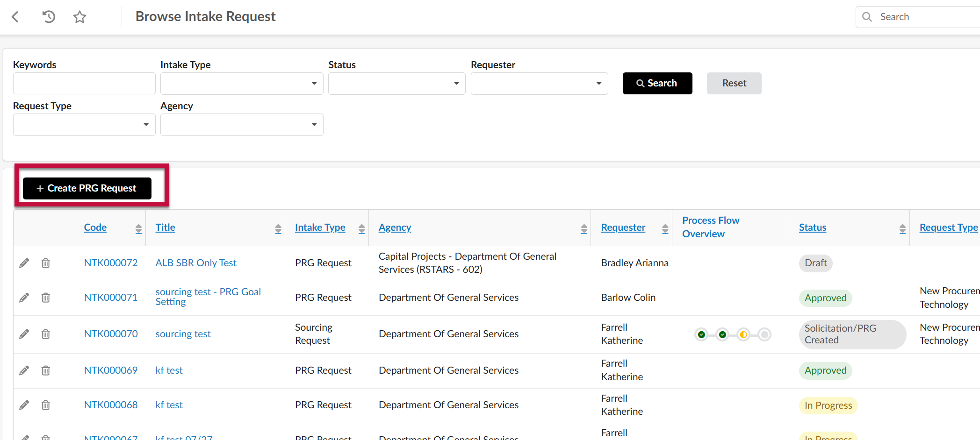The image size is (980, 440).
Task: Click the black Search button
Action: (657, 83)
